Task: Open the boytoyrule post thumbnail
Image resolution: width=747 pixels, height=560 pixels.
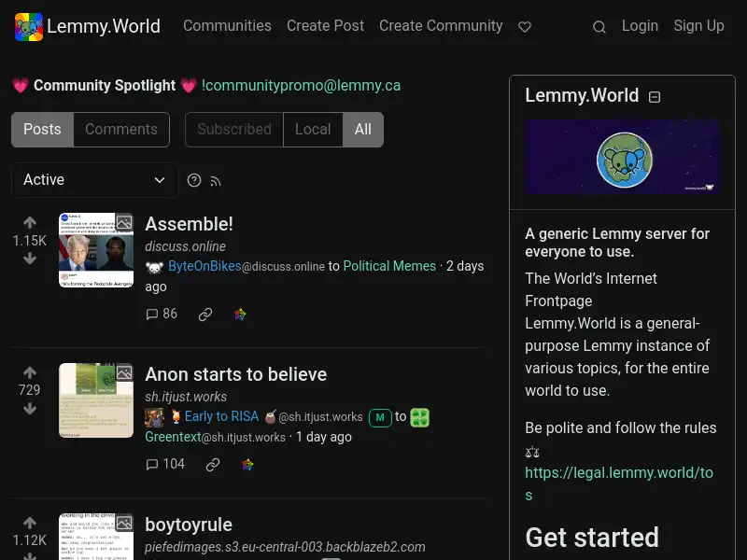Action: point(96,537)
